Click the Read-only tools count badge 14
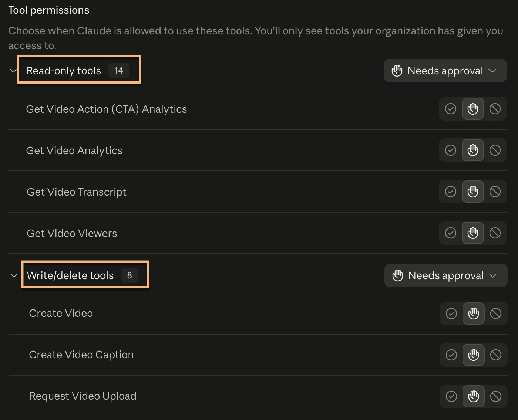Viewport: 518px width, 420px height. (x=118, y=71)
